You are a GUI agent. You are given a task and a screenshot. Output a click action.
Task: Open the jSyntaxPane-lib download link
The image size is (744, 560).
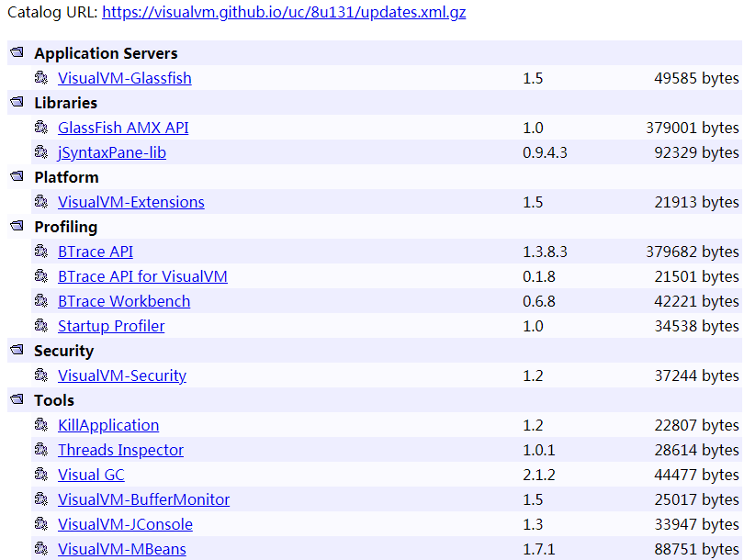[x=112, y=152]
